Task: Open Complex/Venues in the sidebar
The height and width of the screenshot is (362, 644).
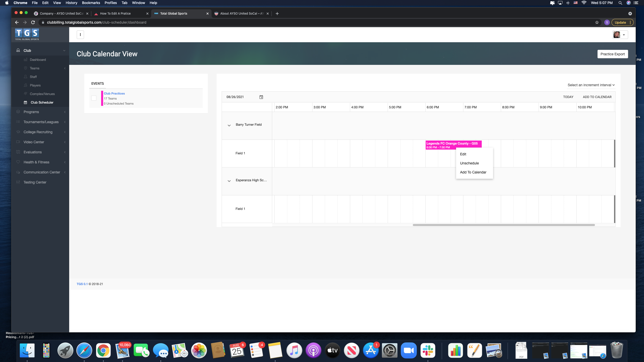Action: pyautogui.click(x=40, y=94)
